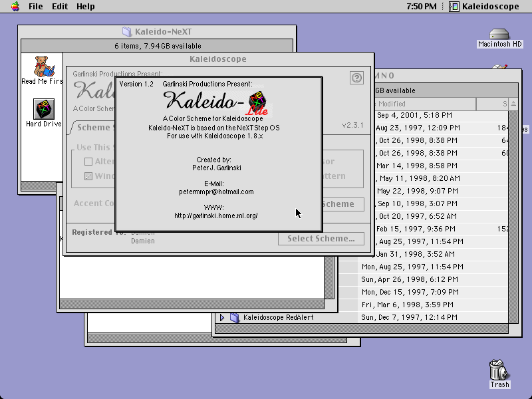Click the horizontal scrollbar of the list window

362,329
